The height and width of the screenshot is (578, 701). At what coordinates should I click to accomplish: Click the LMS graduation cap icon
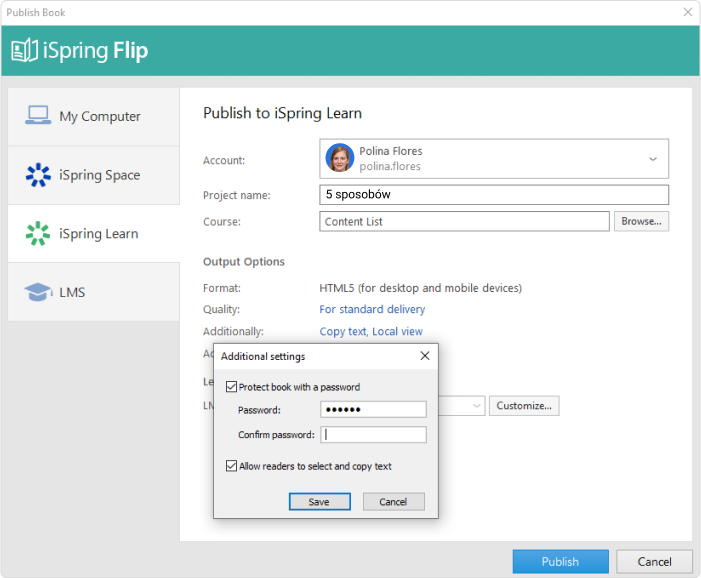38,292
